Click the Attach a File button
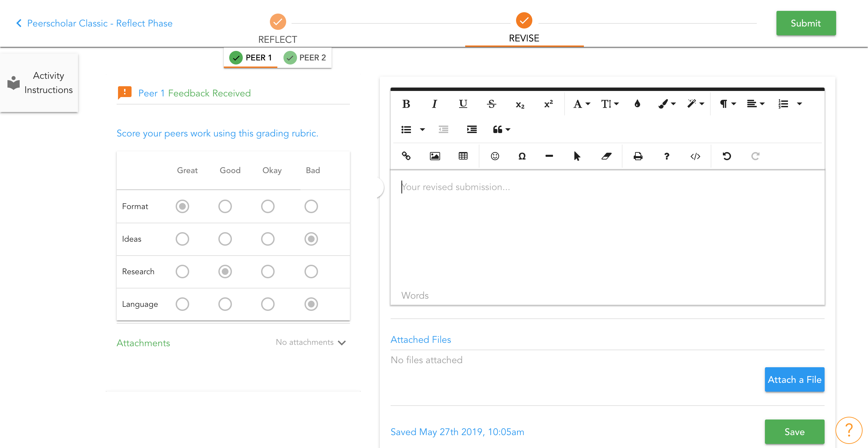The height and width of the screenshot is (448, 868). point(794,379)
